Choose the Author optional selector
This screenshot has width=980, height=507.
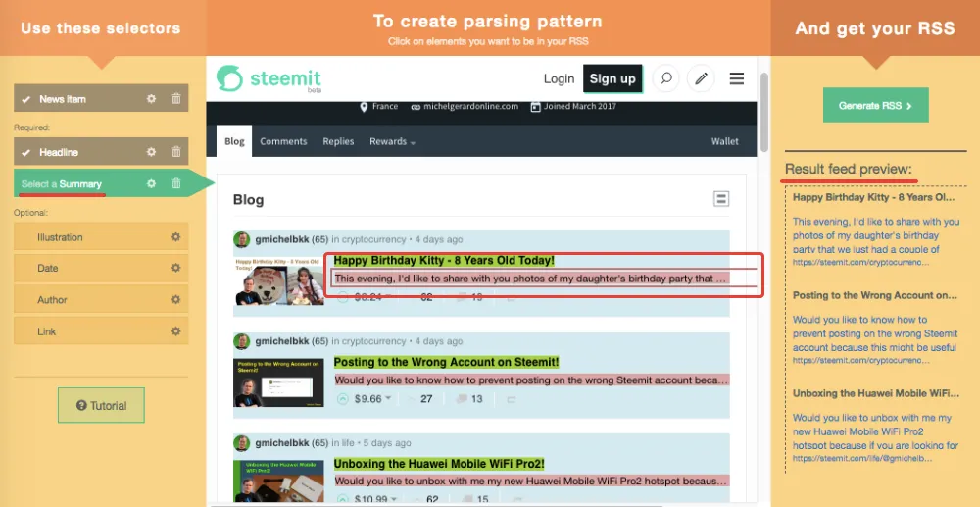coord(101,299)
